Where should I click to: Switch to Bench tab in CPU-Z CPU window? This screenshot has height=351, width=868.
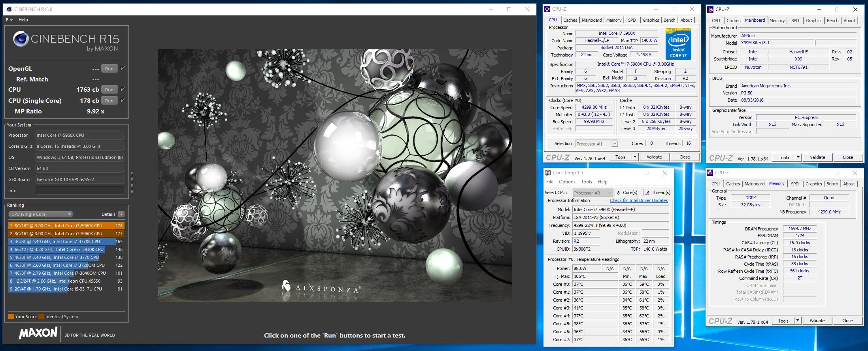(x=669, y=20)
